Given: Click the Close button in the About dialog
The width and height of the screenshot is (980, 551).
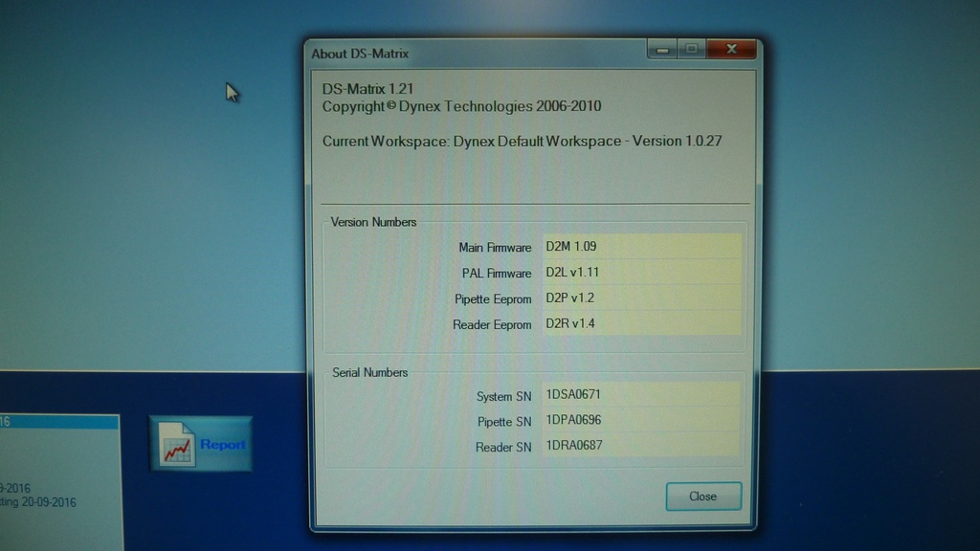Looking at the screenshot, I should 703,496.
